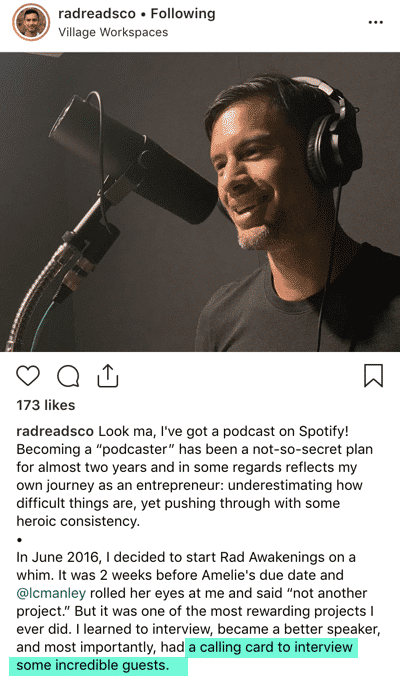Open the three-dot more options menu
Screen dimensions: 400x679
click(375, 22)
